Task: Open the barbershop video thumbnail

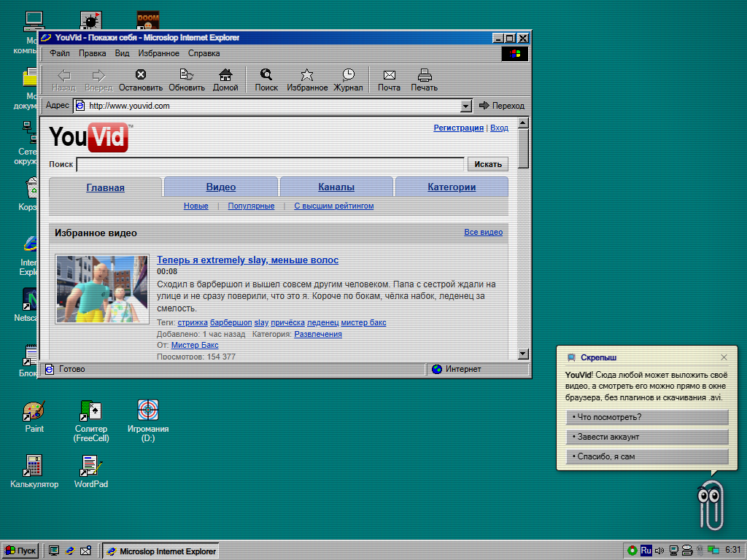Action: pos(102,289)
